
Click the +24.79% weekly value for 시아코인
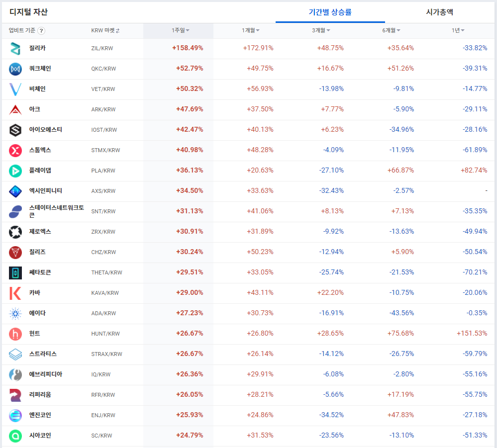coord(190,436)
